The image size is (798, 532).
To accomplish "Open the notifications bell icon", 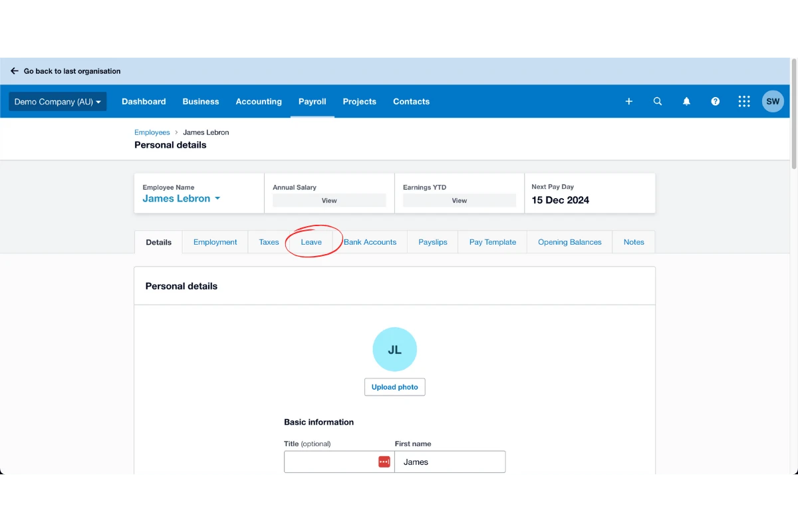I will tap(686, 102).
